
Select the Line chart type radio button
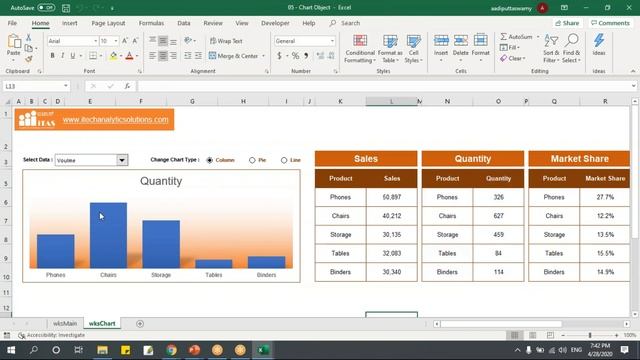pos(284,160)
